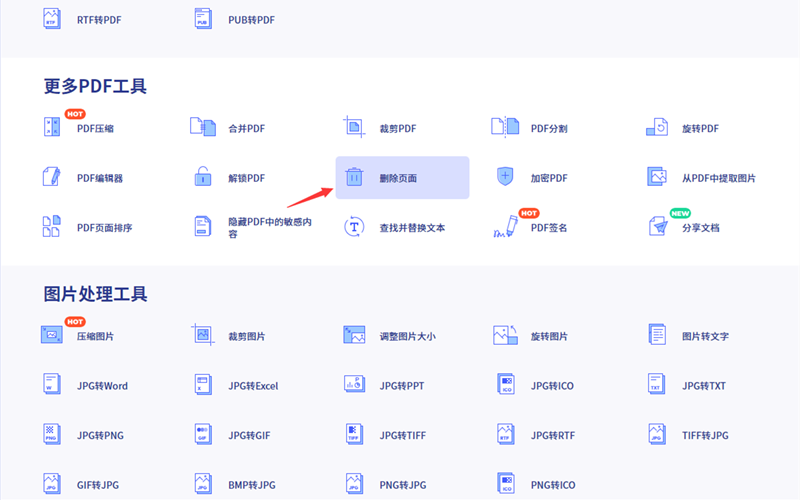800x500 pixels.
Task: Select the 旋转PDF rotate icon
Action: pyautogui.click(x=657, y=127)
